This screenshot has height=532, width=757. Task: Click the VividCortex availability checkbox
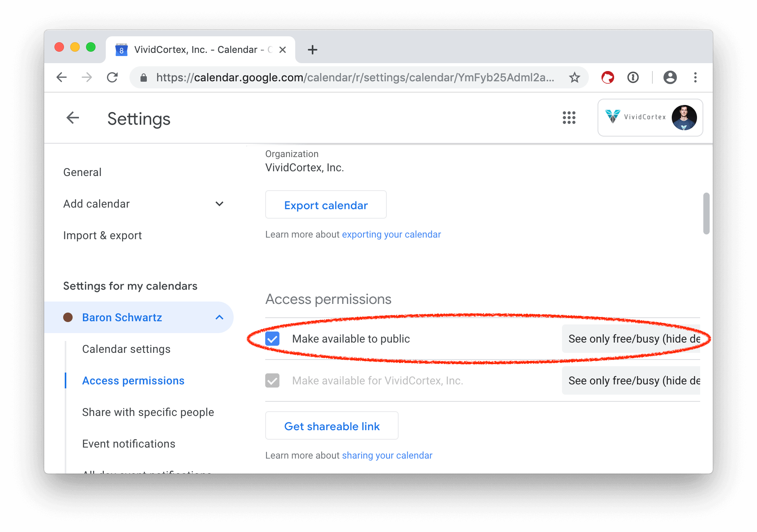tap(272, 380)
